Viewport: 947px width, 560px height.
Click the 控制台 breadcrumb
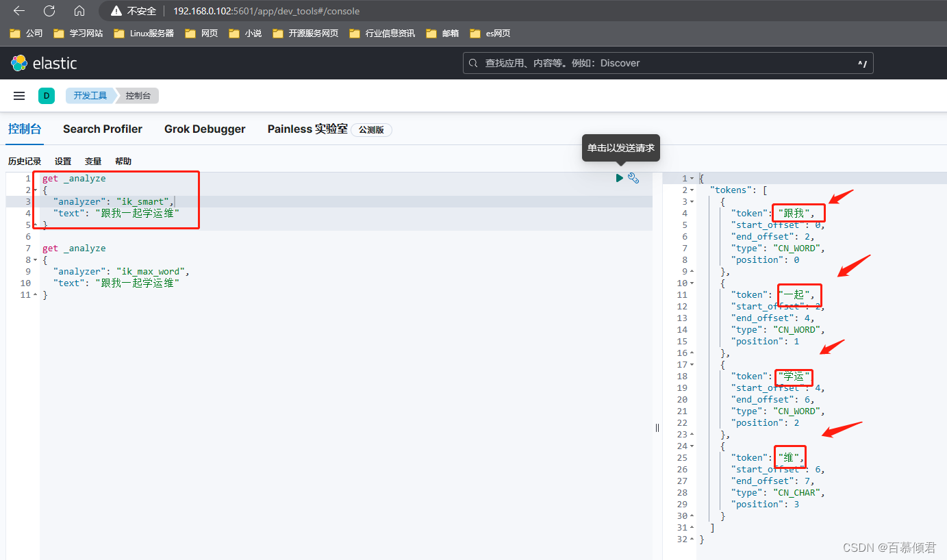tap(138, 96)
